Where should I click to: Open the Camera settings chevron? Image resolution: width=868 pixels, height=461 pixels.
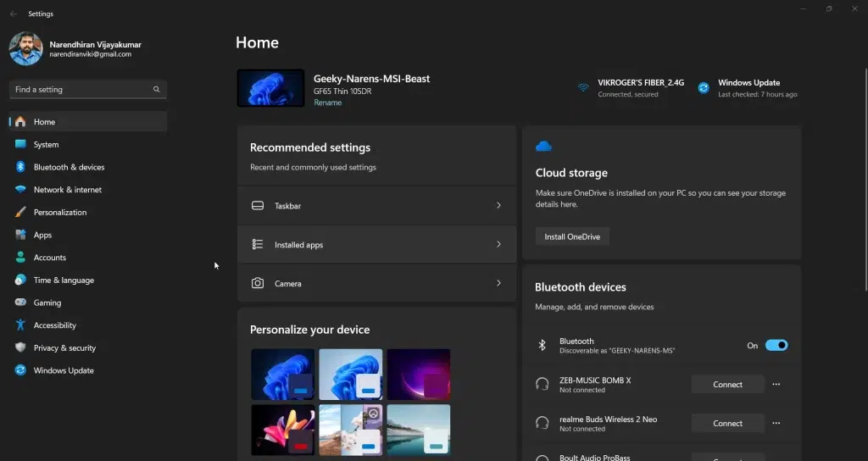coord(498,283)
